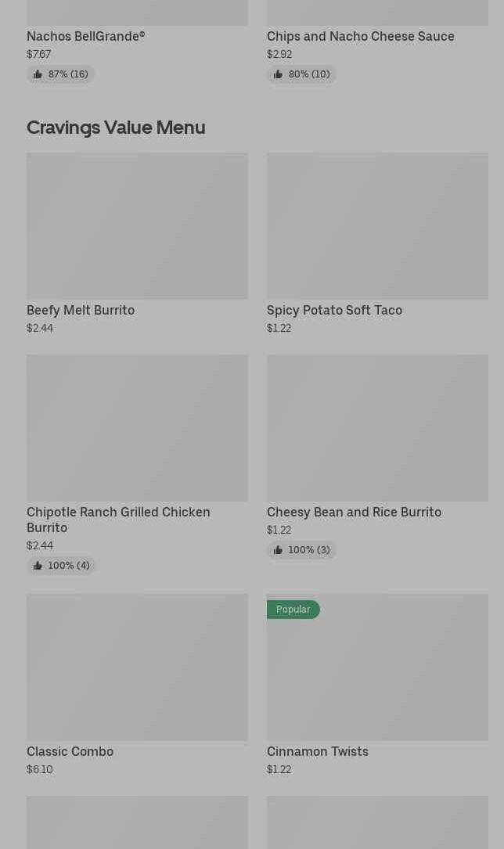The width and height of the screenshot is (504, 849).
Task: Click the Nachos BellGrande item title
Action: coord(86,36)
